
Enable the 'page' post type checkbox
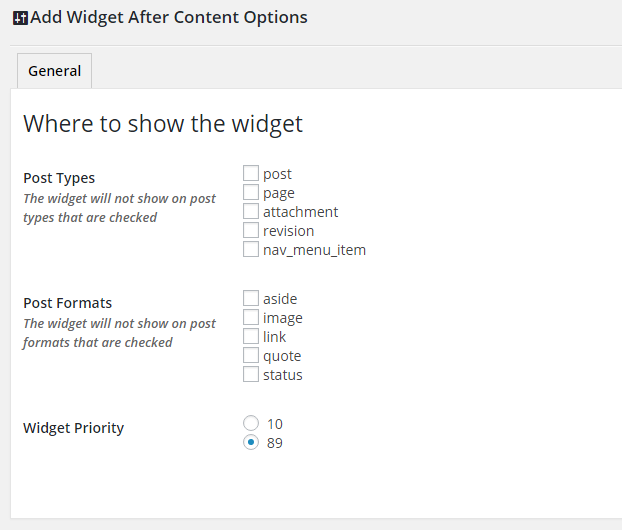point(251,192)
